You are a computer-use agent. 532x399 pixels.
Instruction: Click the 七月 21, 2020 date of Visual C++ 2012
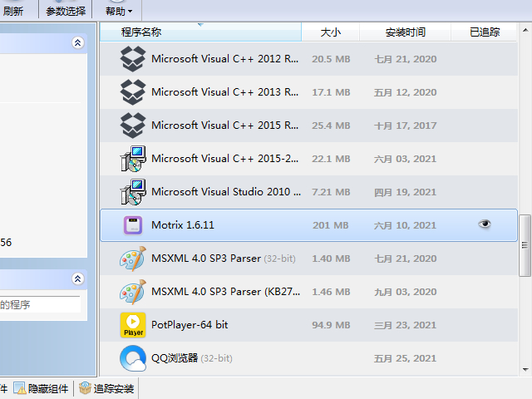(x=405, y=59)
